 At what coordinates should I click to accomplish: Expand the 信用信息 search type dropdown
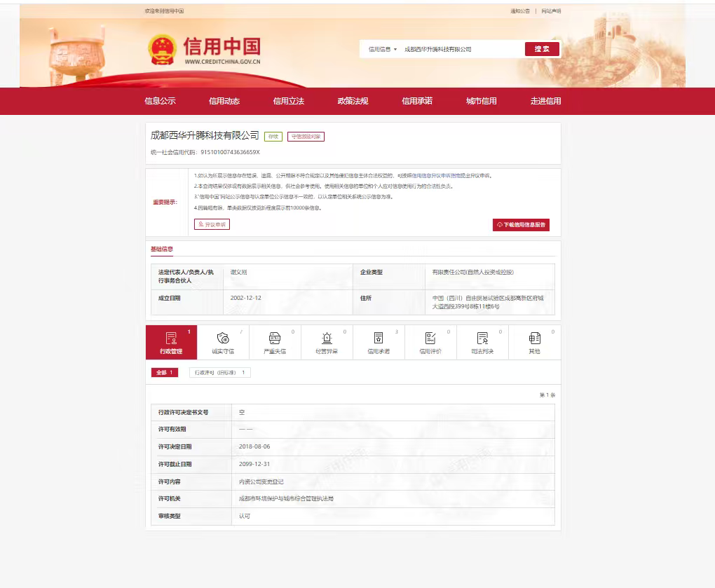coord(382,49)
